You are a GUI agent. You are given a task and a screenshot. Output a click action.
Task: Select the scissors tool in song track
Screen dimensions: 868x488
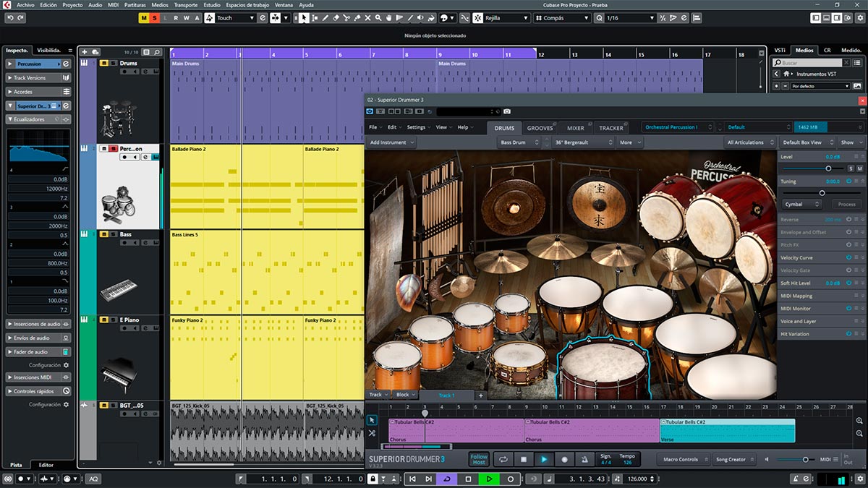pos(372,433)
